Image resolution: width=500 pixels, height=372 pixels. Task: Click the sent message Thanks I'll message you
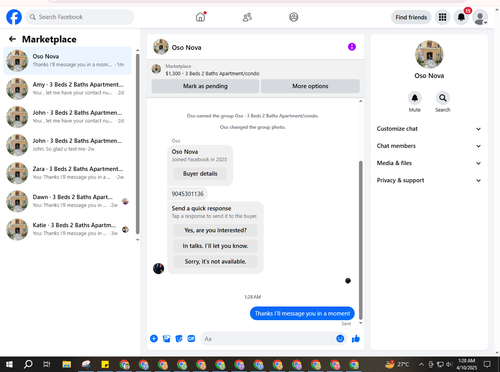302,313
